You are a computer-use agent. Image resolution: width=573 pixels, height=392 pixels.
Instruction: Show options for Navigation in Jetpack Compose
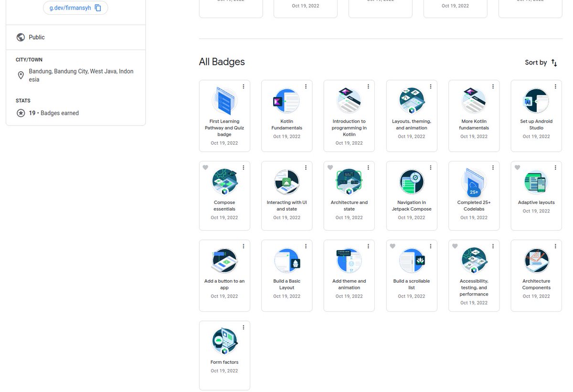pyautogui.click(x=431, y=168)
